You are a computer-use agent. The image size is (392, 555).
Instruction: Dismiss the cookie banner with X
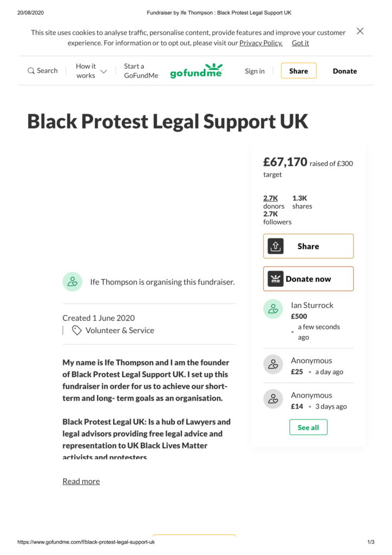360,31
